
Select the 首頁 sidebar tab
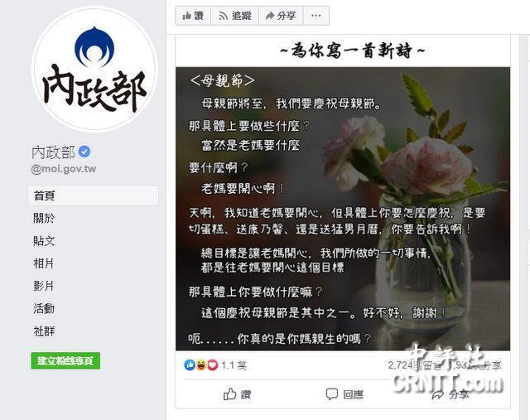[x=93, y=196]
